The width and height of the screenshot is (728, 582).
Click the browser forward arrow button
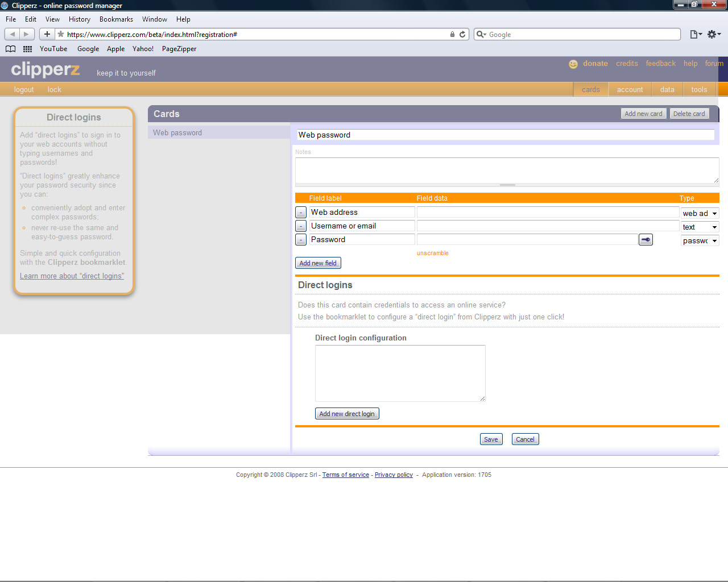coord(26,34)
